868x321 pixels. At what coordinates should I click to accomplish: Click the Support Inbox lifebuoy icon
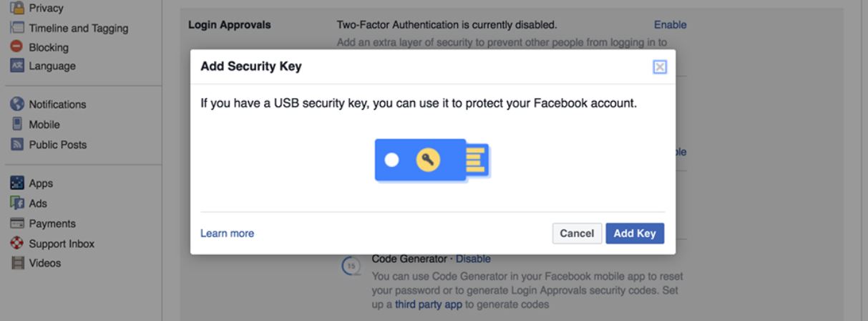pyautogui.click(x=16, y=244)
